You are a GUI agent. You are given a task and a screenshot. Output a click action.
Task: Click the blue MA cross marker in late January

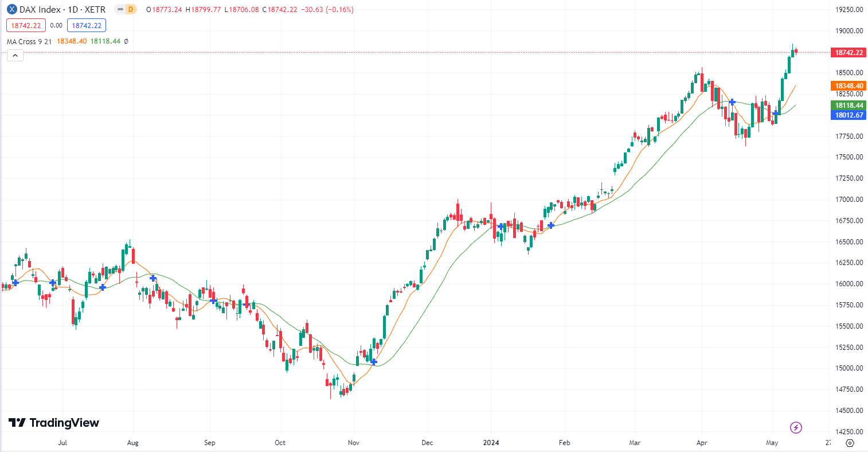coord(551,225)
